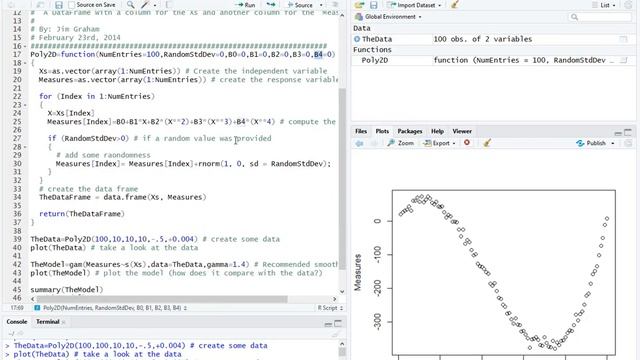Collapse code fold at line 23
The height and width of the screenshot is (360, 640).
tap(25, 105)
